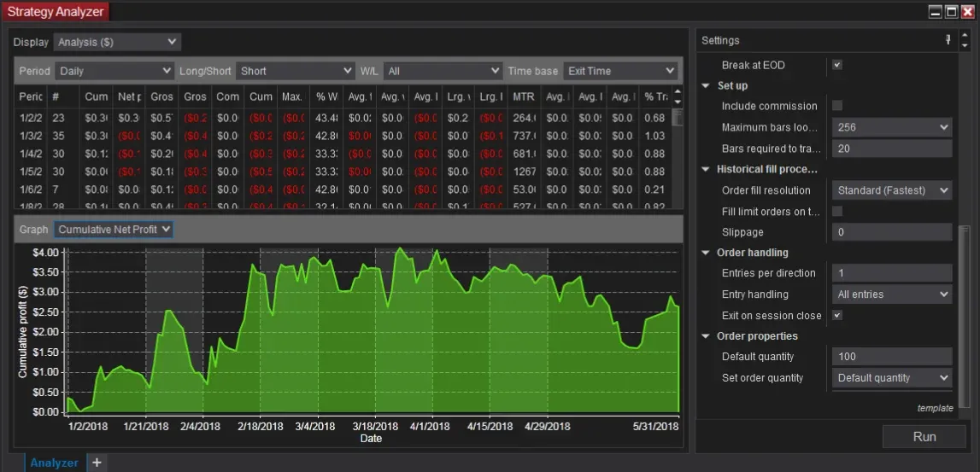Click the template link
The image size is (980, 472).
click(935, 408)
